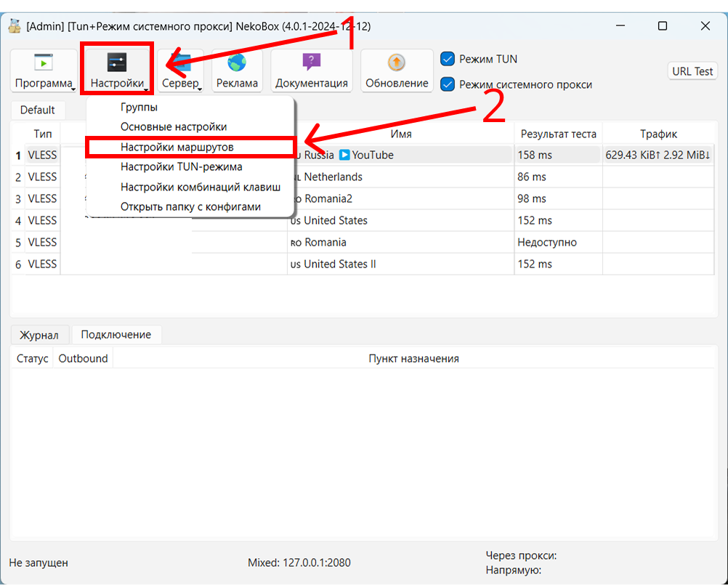Click the Обновление update icon
Image resolution: width=728 pixels, height=585 pixels.
pos(396,62)
